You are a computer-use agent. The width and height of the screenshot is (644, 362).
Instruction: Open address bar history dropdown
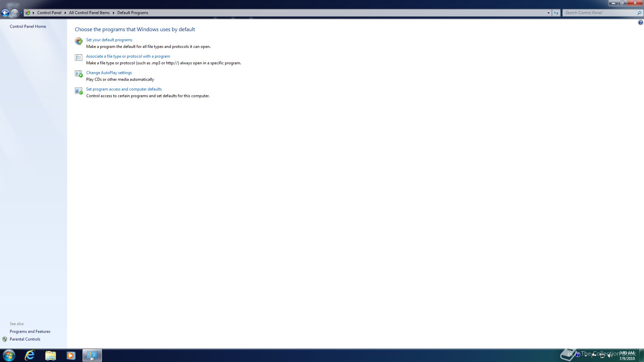click(548, 13)
